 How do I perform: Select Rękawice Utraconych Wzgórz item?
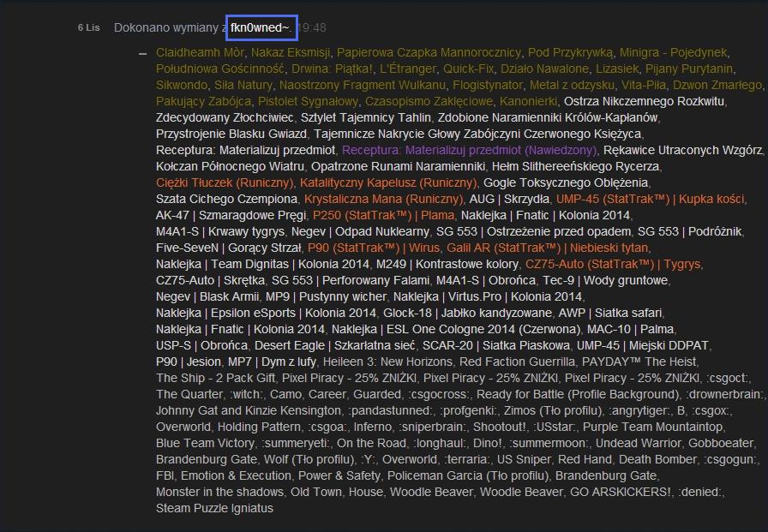click(683, 150)
